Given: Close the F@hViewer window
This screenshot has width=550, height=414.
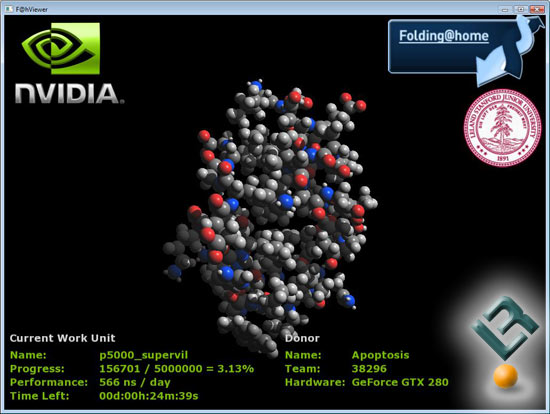Looking at the screenshot, I should [537, 9].
